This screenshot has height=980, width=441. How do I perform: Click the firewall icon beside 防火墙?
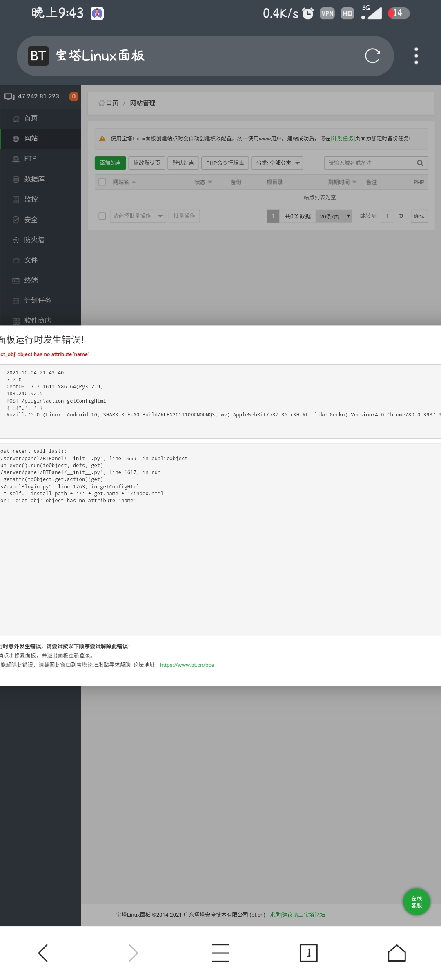[x=16, y=240]
